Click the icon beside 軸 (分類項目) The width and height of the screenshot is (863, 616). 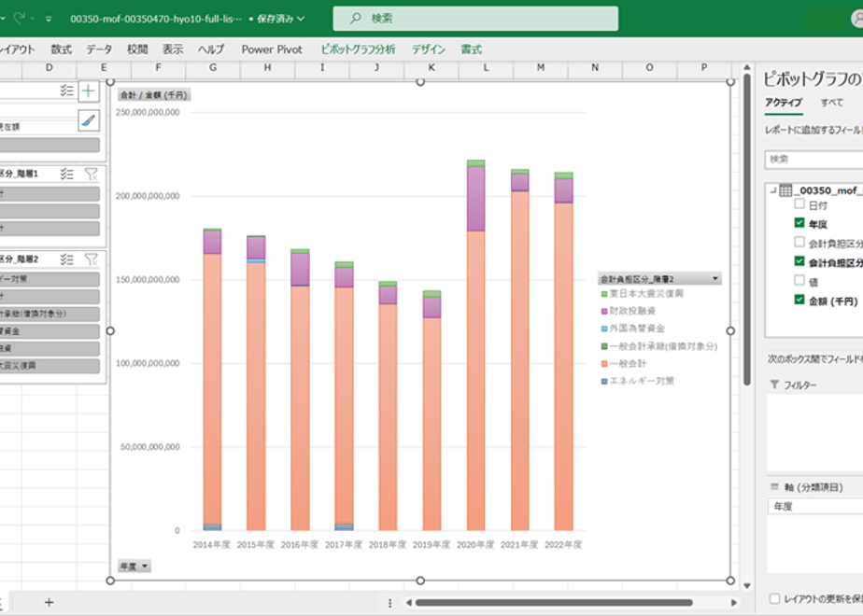[x=774, y=487]
